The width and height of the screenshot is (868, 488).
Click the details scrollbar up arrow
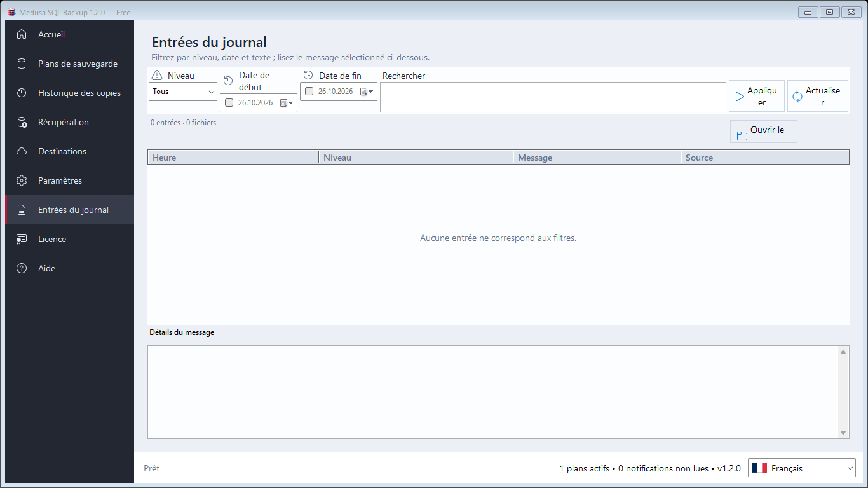[843, 351]
